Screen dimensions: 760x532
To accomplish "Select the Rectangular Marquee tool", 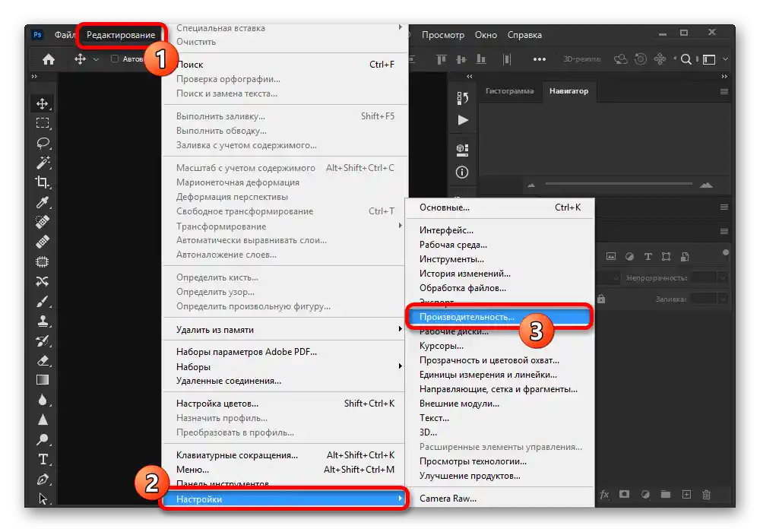I will (43, 123).
